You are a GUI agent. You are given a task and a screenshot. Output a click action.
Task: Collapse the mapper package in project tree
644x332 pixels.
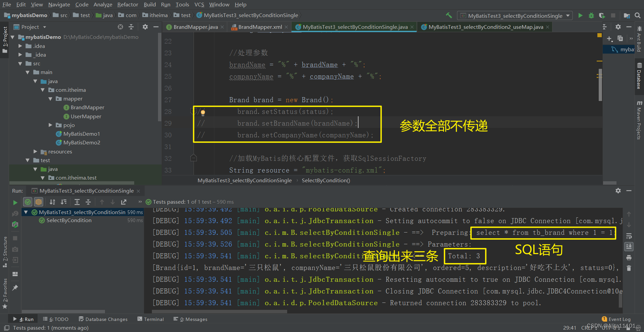click(50, 99)
